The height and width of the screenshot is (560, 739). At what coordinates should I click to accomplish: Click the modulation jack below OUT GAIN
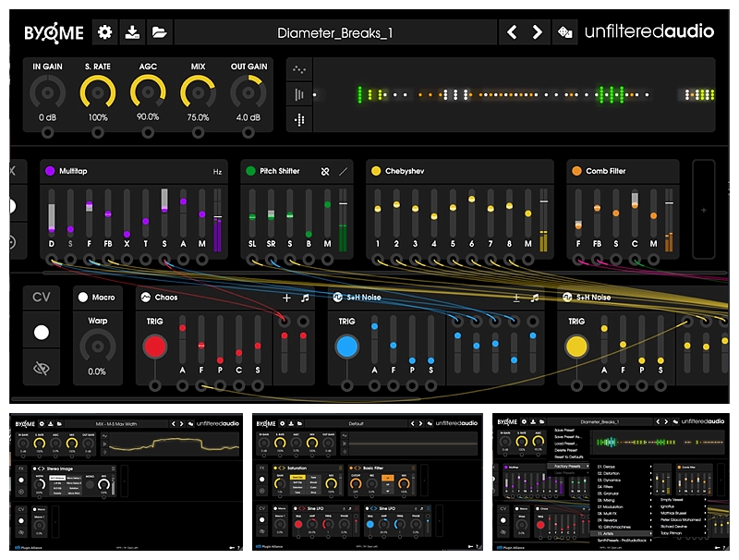pyautogui.click(x=248, y=133)
